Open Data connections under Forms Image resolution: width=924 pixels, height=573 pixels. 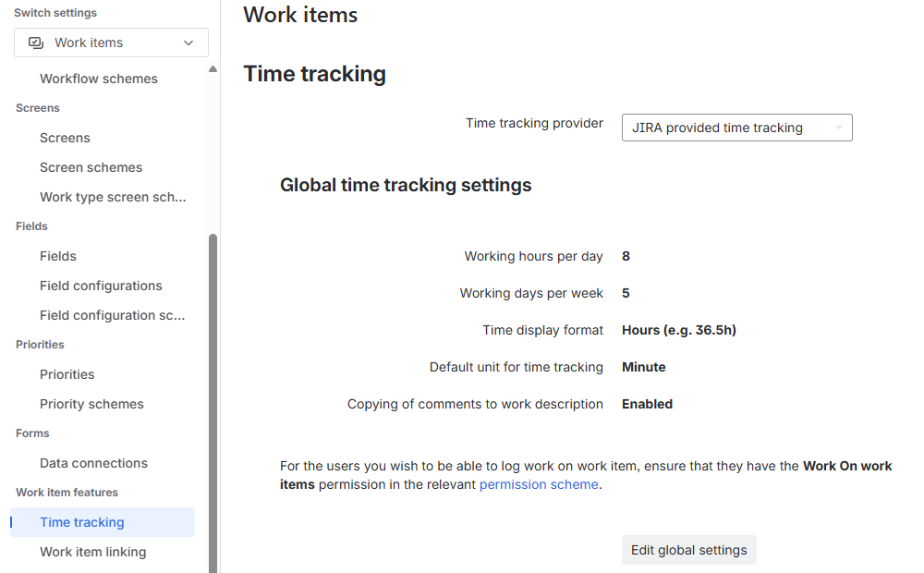pos(93,463)
